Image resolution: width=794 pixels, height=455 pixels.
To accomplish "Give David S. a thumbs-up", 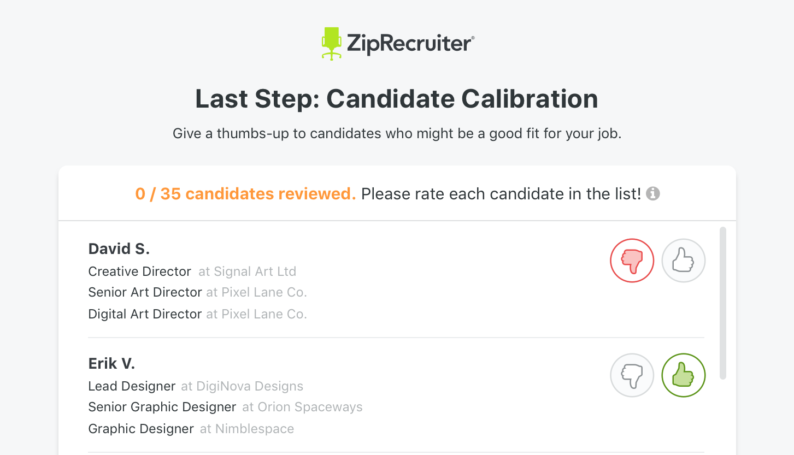I will pos(684,261).
